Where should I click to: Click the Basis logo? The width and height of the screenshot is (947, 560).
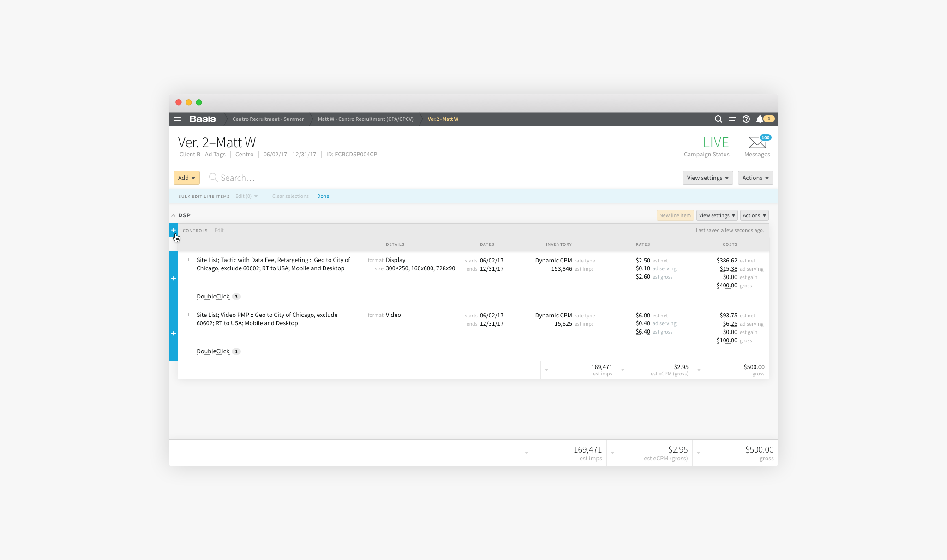click(203, 119)
